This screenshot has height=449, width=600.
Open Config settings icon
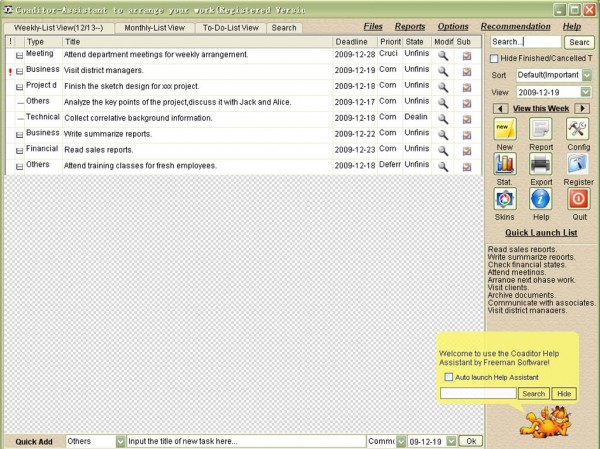click(x=577, y=129)
